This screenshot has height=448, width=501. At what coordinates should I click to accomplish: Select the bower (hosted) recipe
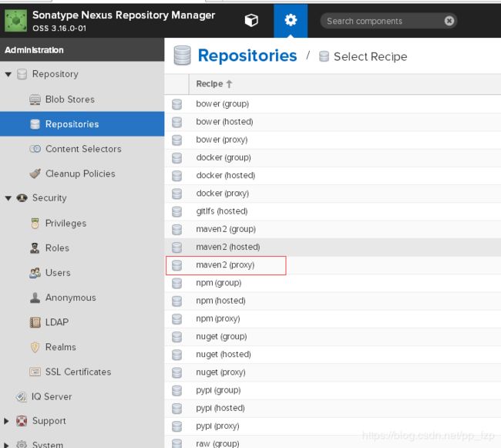[333, 122]
